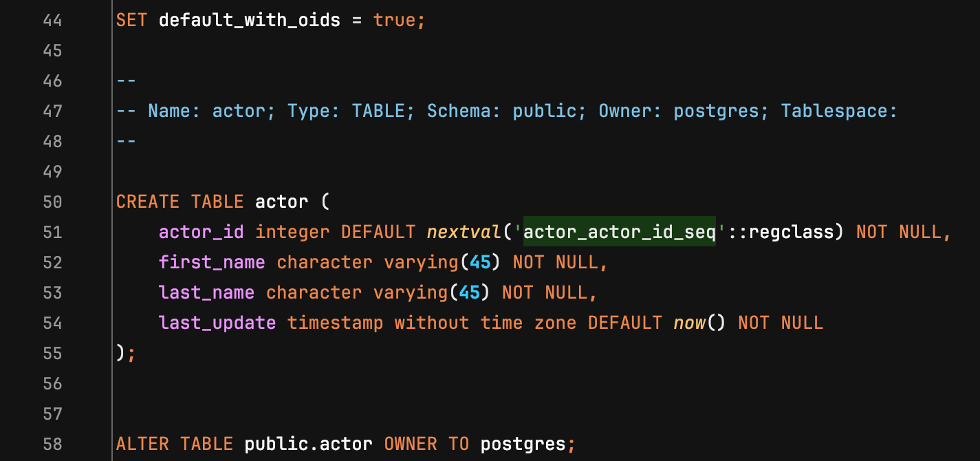Screen dimensions: 980x461
Task: Click the highlighted 'actor_actor_id_seq' string
Action: click(620, 232)
